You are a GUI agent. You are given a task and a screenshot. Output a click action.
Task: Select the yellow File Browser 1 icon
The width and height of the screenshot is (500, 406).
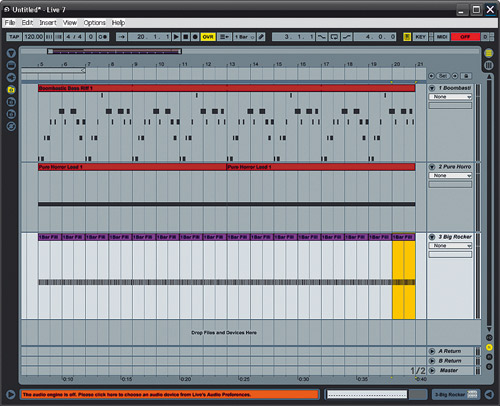[11, 90]
